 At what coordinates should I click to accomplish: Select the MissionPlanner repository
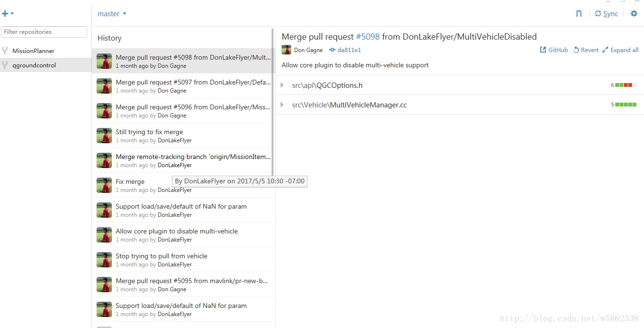tap(45, 51)
